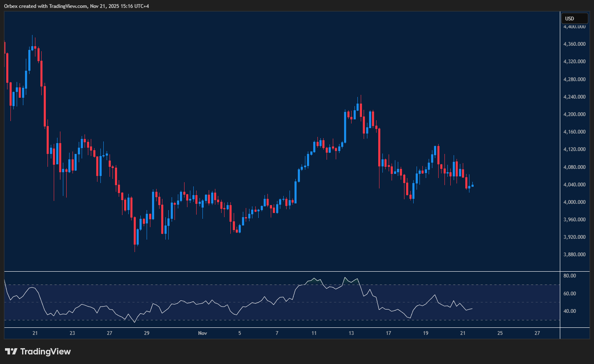The width and height of the screenshot is (594, 364).
Task: Expand the date axis options on Nov label
Action: (x=202, y=333)
